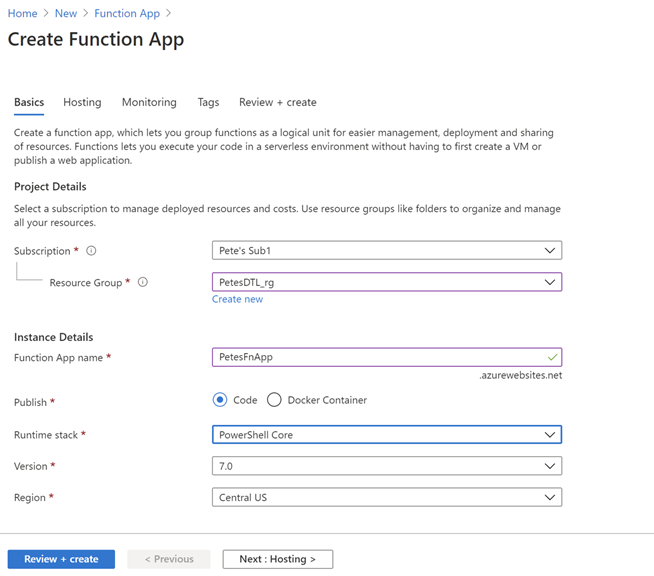Click the Subscription info icon

(91, 251)
